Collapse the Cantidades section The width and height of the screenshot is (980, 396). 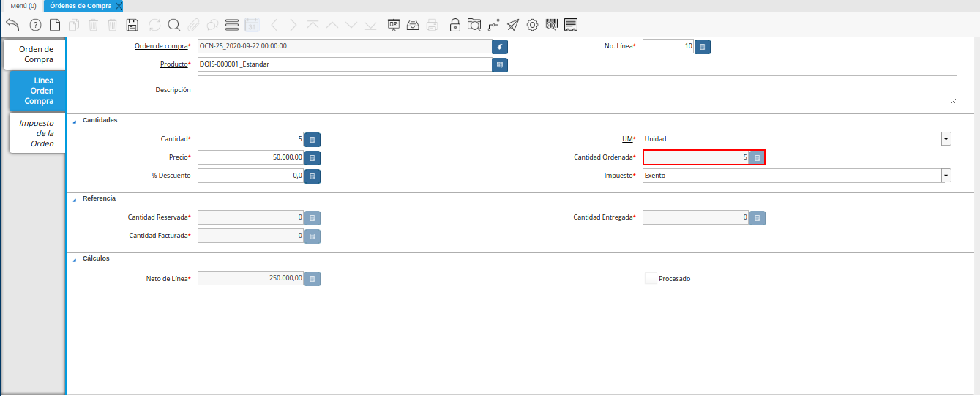tap(74, 120)
